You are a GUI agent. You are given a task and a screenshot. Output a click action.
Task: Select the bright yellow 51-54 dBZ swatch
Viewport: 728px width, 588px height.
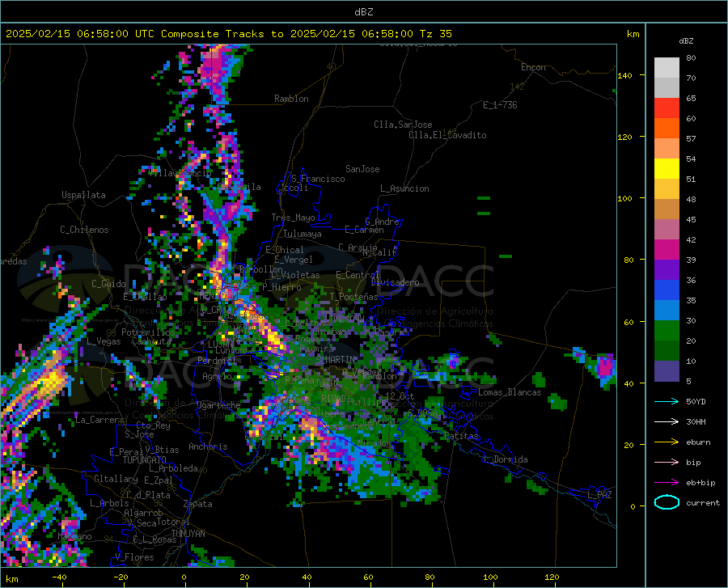pyautogui.click(x=667, y=169)
